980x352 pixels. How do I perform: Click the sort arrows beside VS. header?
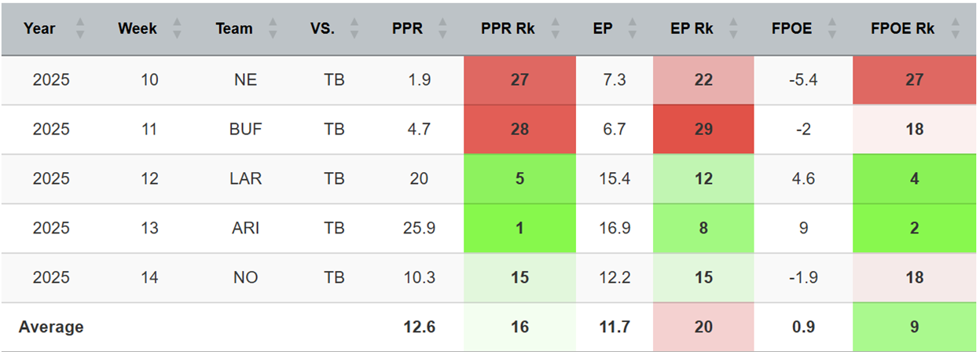point(354,29)
